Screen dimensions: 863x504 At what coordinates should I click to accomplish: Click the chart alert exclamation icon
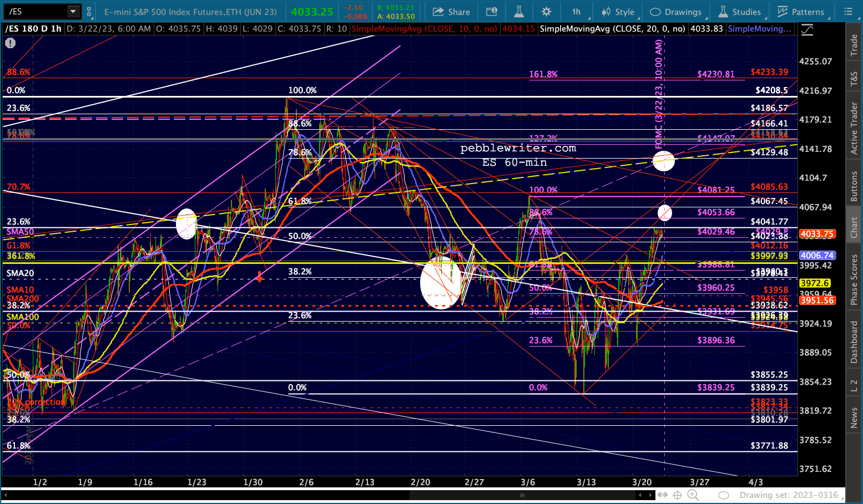tap(10, 43)
